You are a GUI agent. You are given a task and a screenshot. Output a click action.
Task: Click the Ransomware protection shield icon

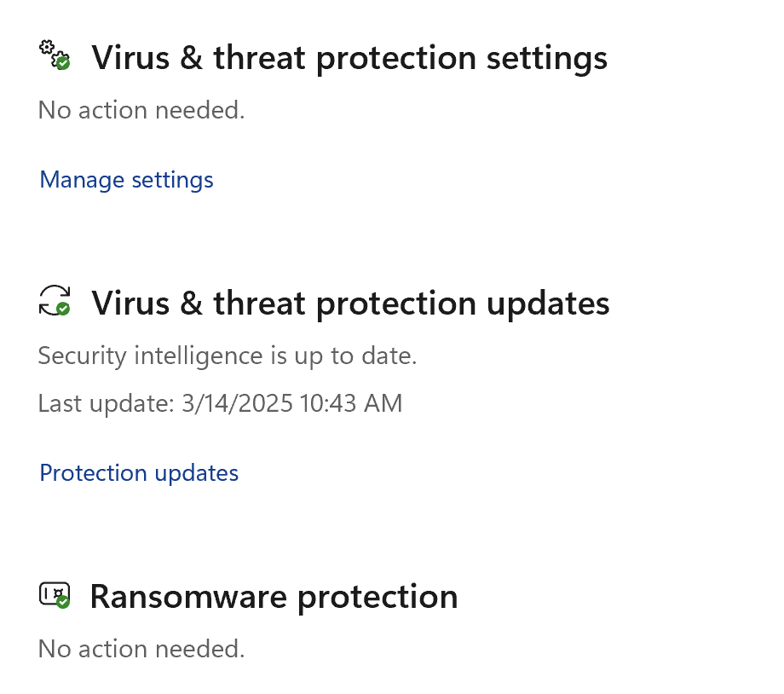pyautogui.click(x=55, y=595)
